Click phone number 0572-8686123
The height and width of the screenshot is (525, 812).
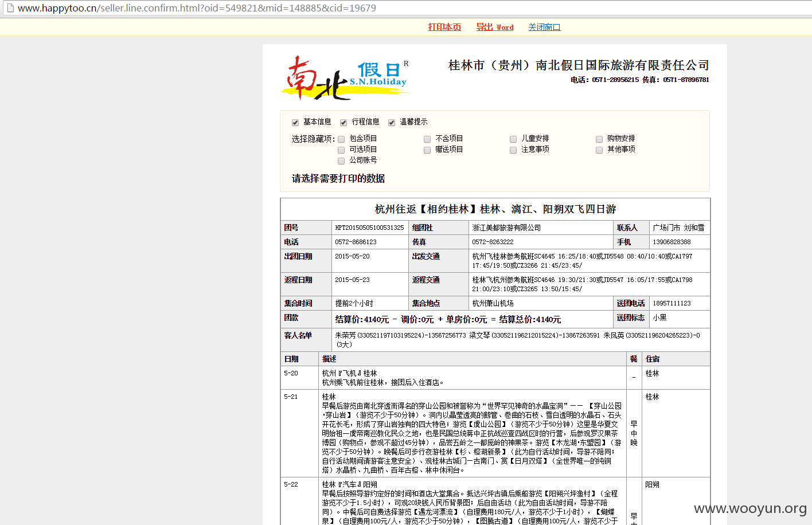point(356,242)
